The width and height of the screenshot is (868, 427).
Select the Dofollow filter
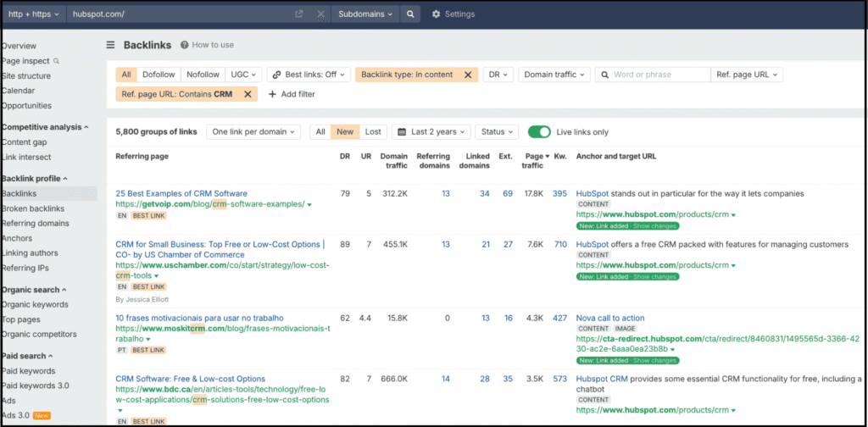coord(159,75)
